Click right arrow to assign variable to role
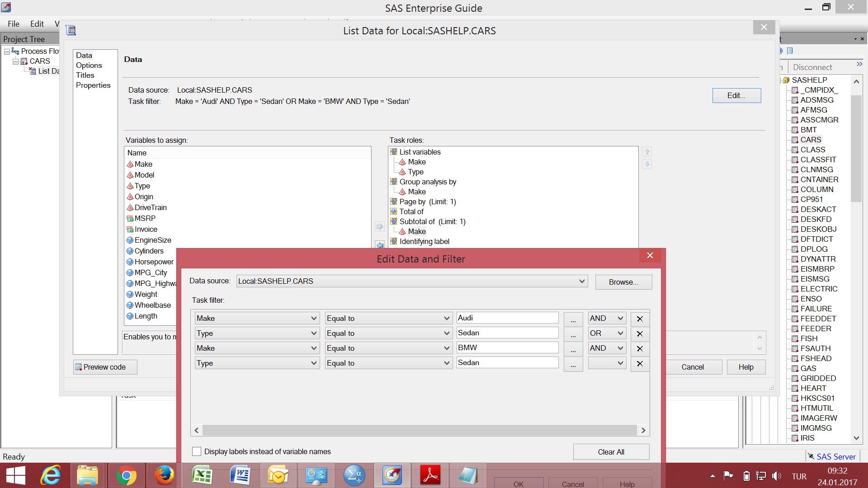The image size is (868, 488). (380, 226)
